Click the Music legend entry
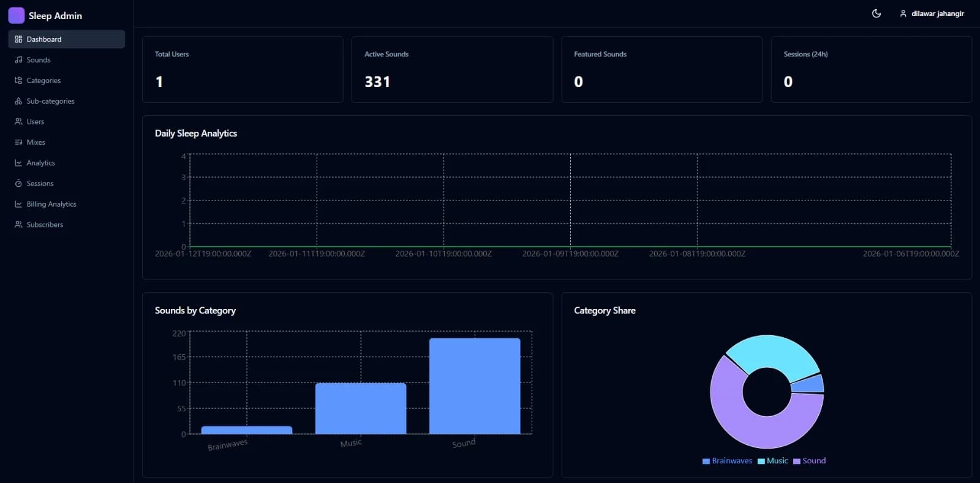 (773, 461)
